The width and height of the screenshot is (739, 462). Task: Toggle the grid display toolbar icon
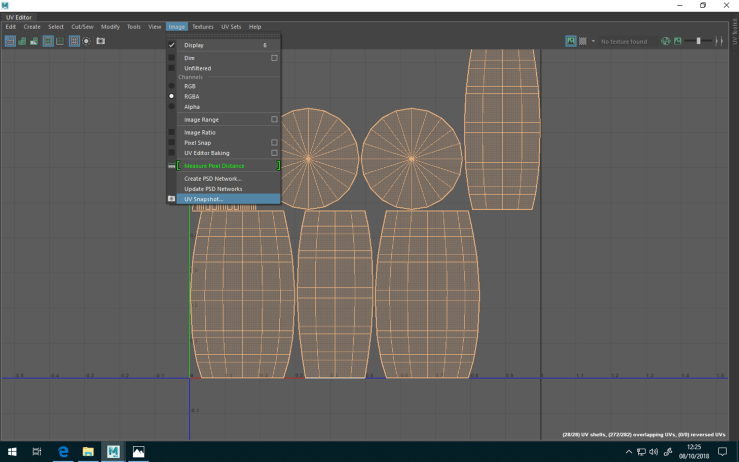pos(74,41)
